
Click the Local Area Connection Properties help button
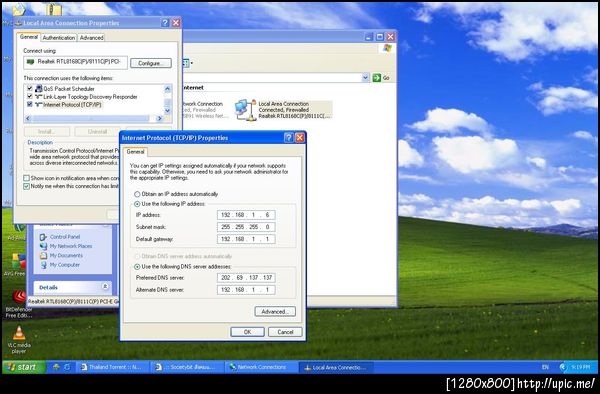pos(165,23)
